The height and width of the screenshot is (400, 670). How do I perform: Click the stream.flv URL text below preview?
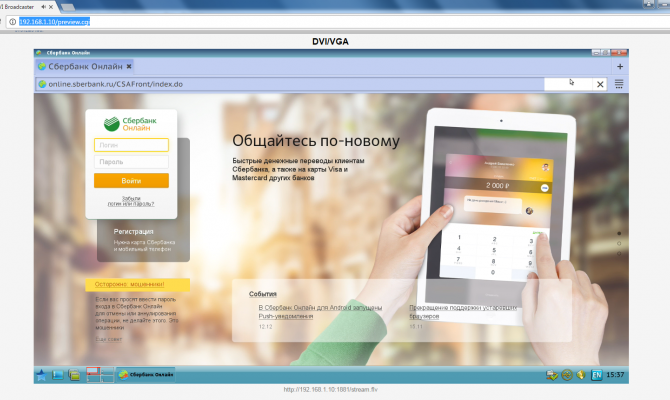(x=331, y=389)
